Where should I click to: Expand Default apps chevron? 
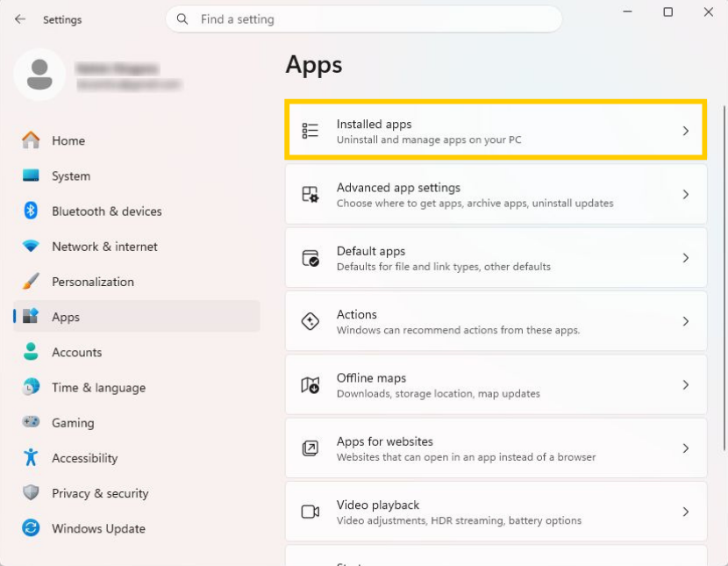pyautogui.click(x=686, y=258)
